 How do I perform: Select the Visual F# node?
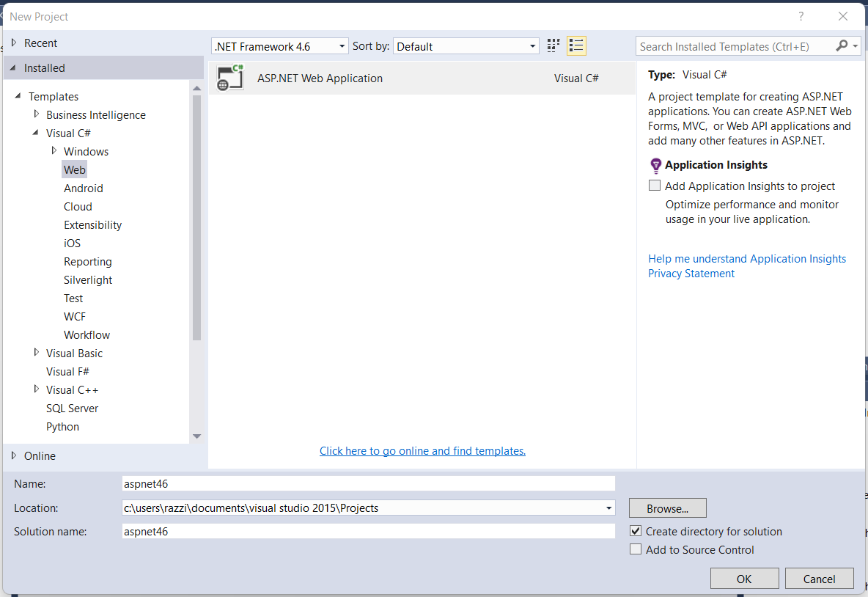point(67,371)
